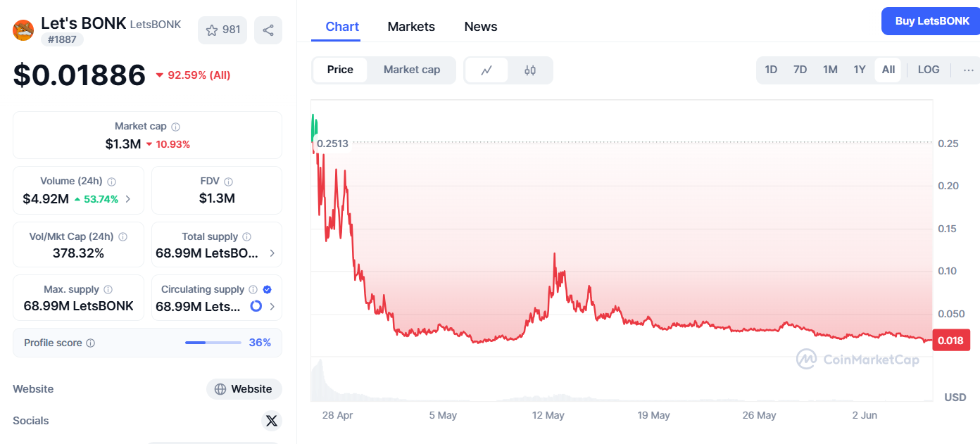Open the chart more options ellipsis

969,70
